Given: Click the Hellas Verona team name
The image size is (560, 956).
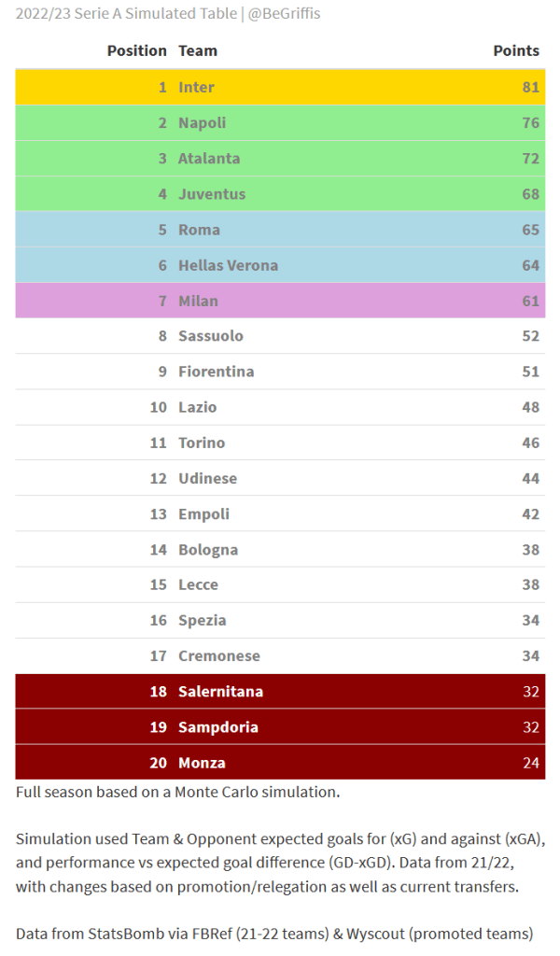Looking at the screenshot, I should pos(228,265).
